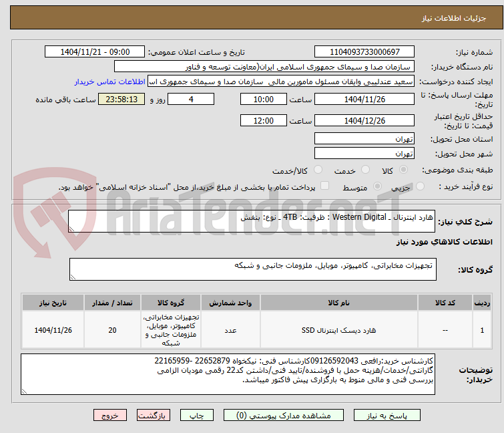Click resize handle of شرح کلی نیاز box
Viewport: 504px width, 433px height.
pos(71,229)
